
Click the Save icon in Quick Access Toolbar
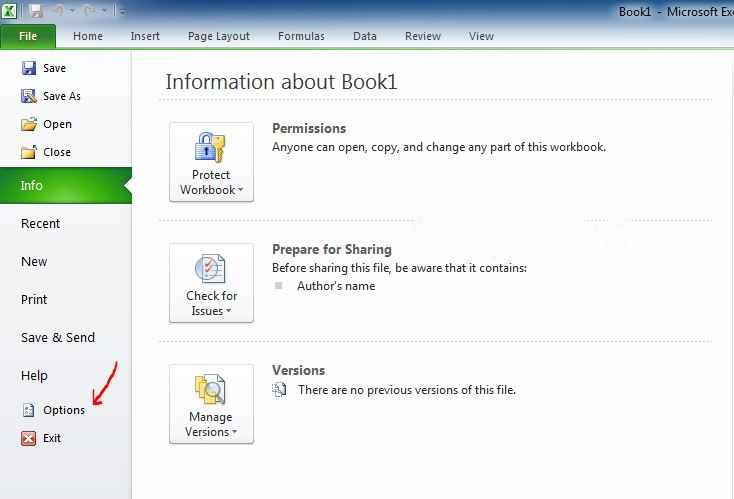tap(36, 10)
